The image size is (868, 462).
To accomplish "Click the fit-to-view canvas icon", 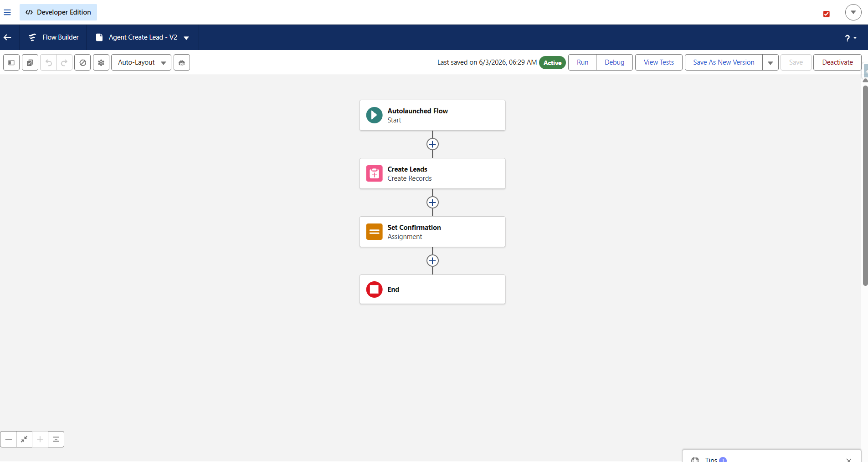I will tap(24, 439).
